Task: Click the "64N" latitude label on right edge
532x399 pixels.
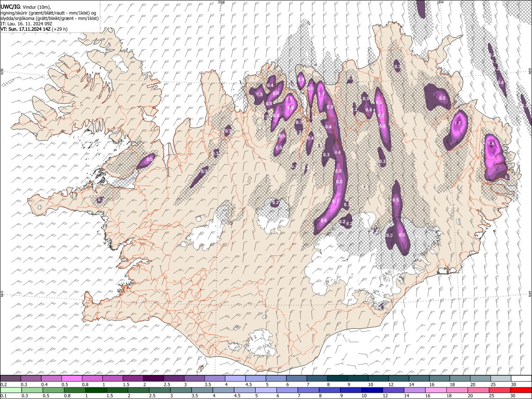Action: click(x=530, y=294)
